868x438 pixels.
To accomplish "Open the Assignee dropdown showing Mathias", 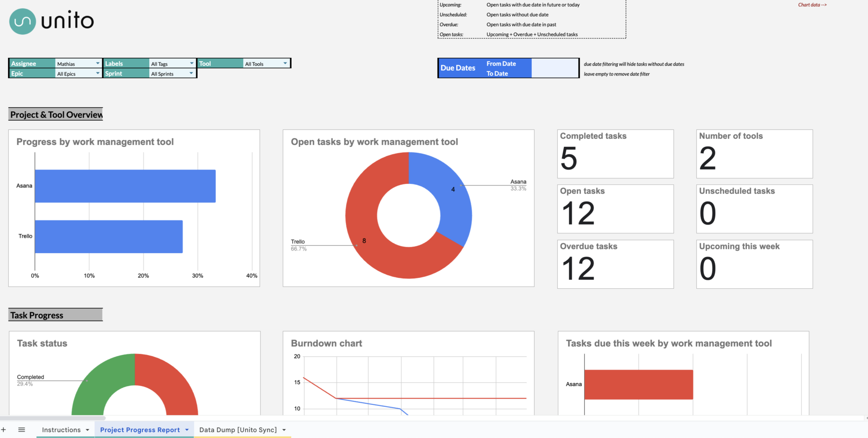I will coord(97,63).
